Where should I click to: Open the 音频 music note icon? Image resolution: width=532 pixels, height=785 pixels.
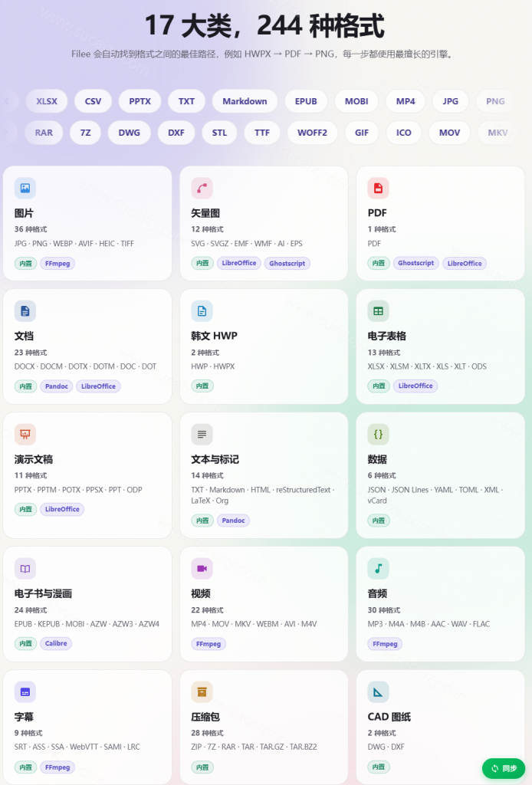(x=379, y=568)
